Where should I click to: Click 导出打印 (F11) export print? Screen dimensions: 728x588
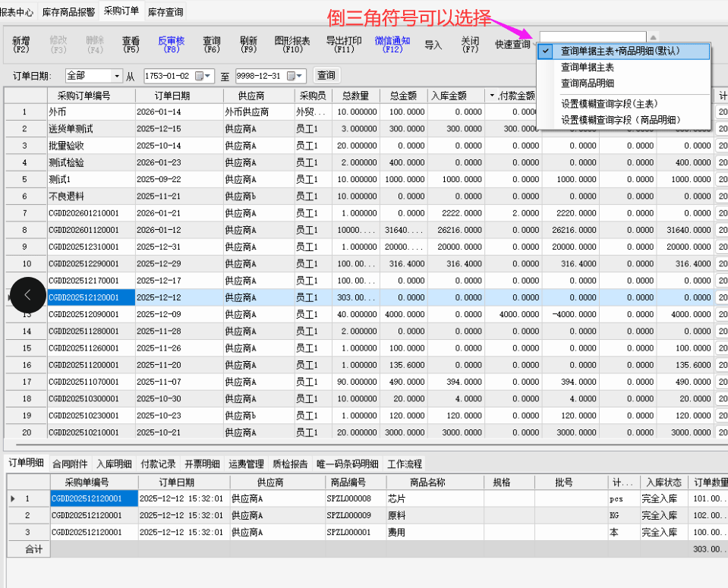pyautogui.click(x=344, y=45)
